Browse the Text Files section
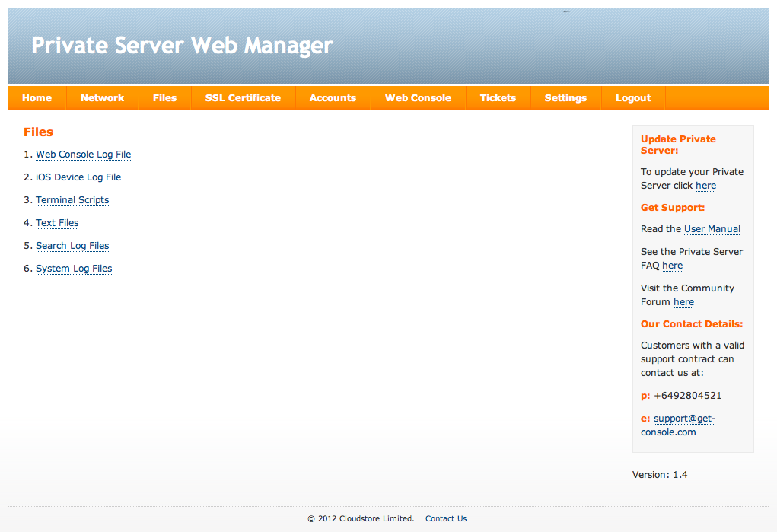777x532 pixels. tap(57, 222)
